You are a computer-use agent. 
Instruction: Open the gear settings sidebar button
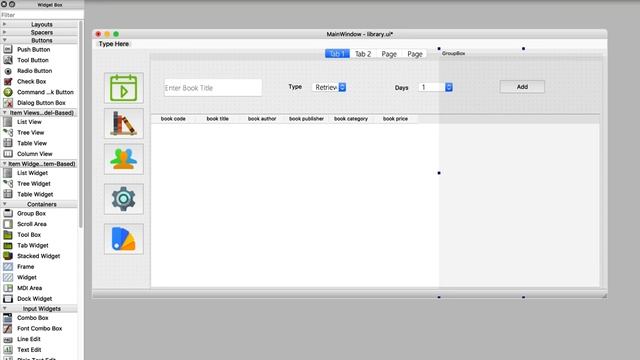point(124,199)
